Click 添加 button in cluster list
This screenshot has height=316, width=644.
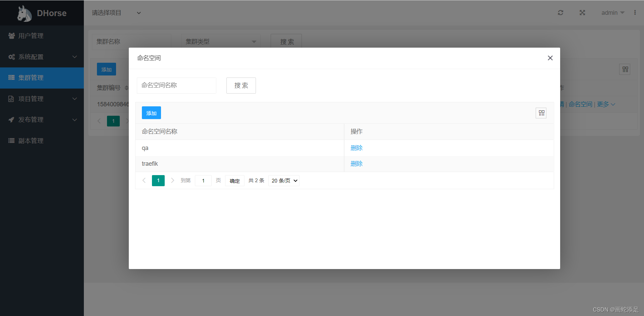click(x=106, y=69)
